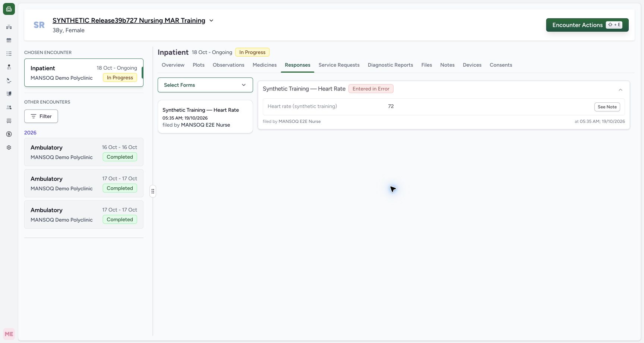Click the In Progress badge beside Inpatient heading
This screenshot has width=644, height=343.
[x=252, y=52]
